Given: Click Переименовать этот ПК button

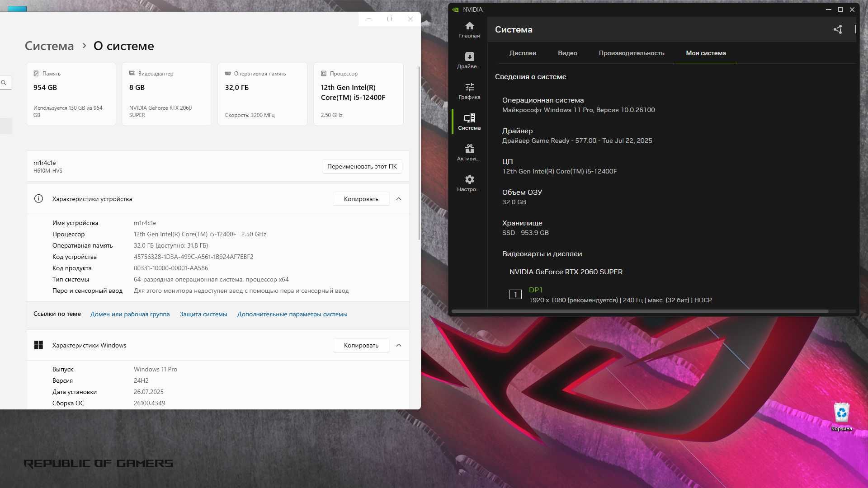Looking at the screenshot, I should tap(362, 166).
